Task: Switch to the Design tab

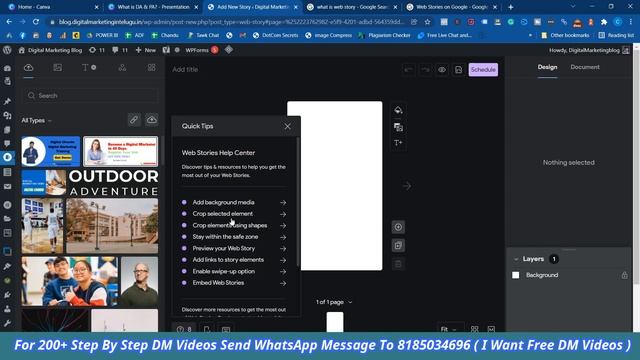Action: click(x=547, y=67)
